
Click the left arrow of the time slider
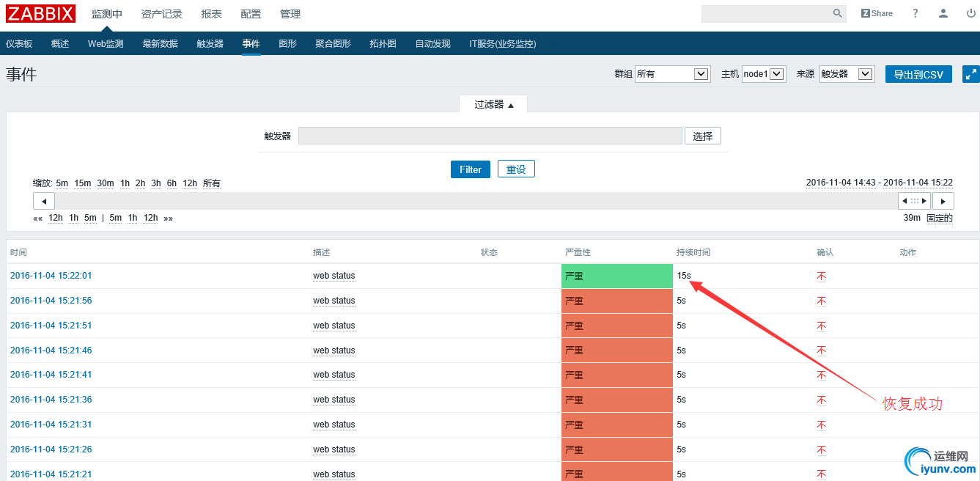pos(44,201)
